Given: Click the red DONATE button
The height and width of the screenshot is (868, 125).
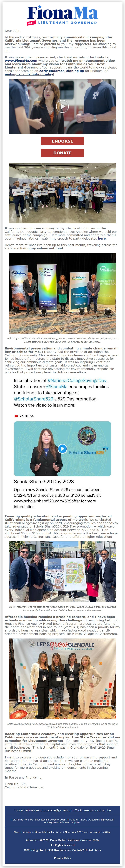Looking at the screenshot, I should (x=62, y=153).
